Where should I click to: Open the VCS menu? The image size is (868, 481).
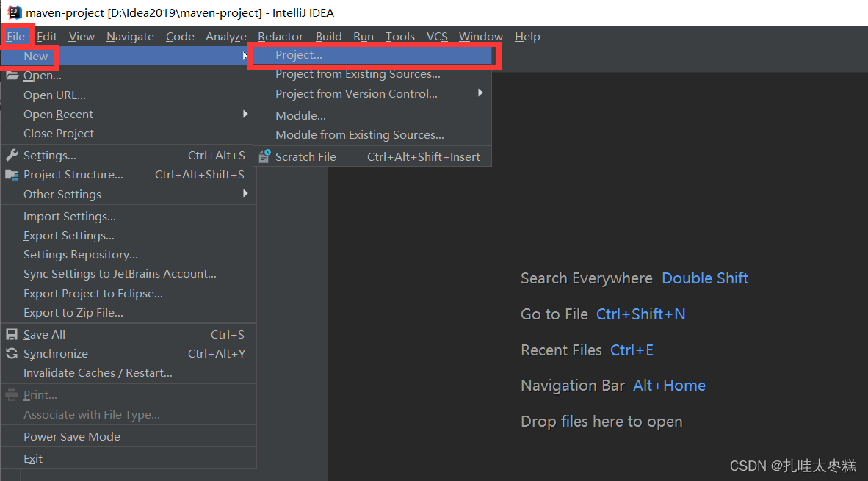[x=437, y=37]
